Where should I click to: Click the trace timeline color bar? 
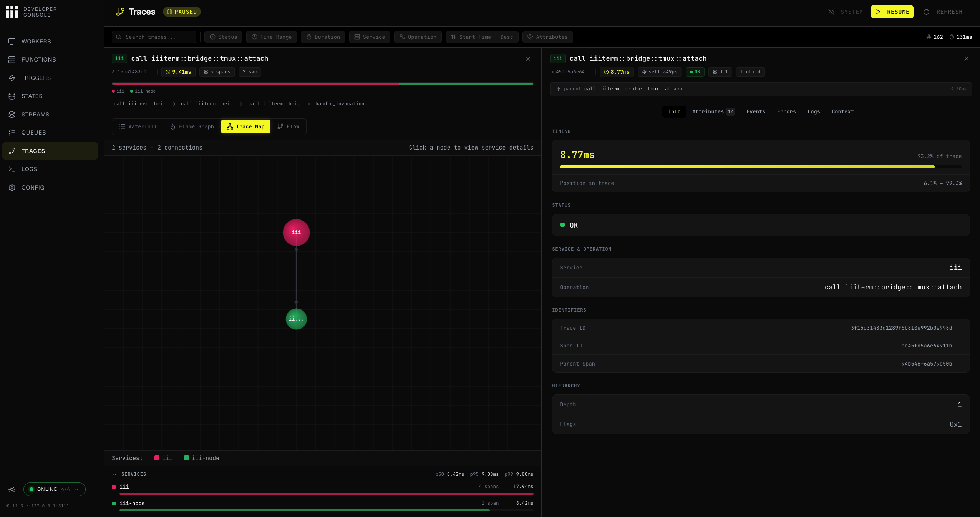(x=322, y=84)
